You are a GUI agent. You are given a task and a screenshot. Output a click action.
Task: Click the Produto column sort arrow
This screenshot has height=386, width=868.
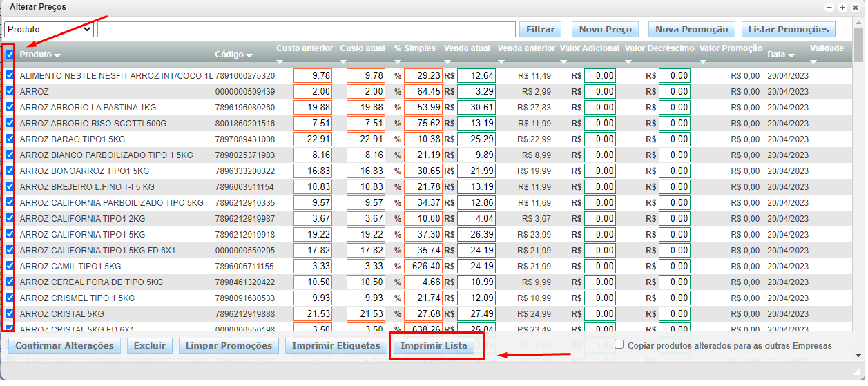pos(57,55)
